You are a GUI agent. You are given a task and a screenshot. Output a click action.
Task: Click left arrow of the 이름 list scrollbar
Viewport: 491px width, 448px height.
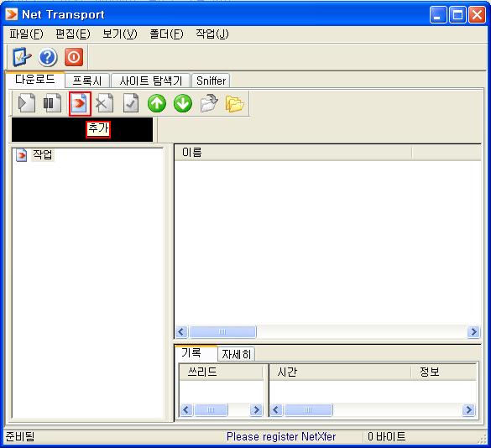click(181, 332)
